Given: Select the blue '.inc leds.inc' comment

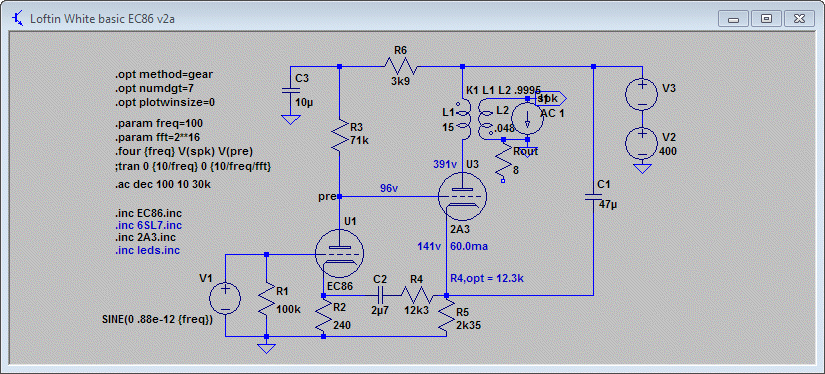Looking at the screenshot, I should click(147, 251).
